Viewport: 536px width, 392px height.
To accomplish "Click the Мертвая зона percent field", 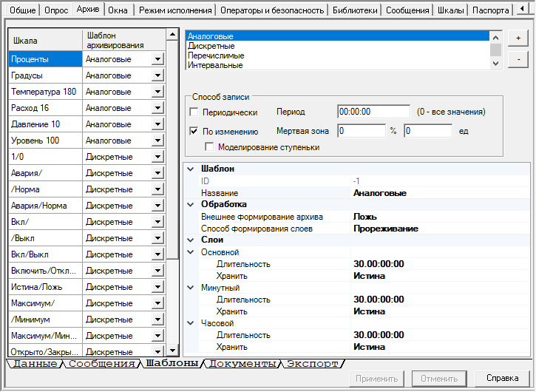I will tap(362, 131).
